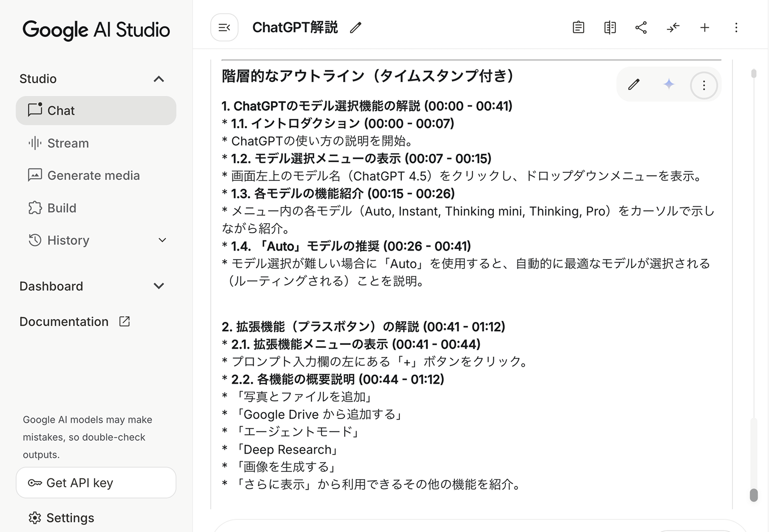Click the Generate media image icon
Viewport: 770px width, 532px height.
(x=35, y=175)
